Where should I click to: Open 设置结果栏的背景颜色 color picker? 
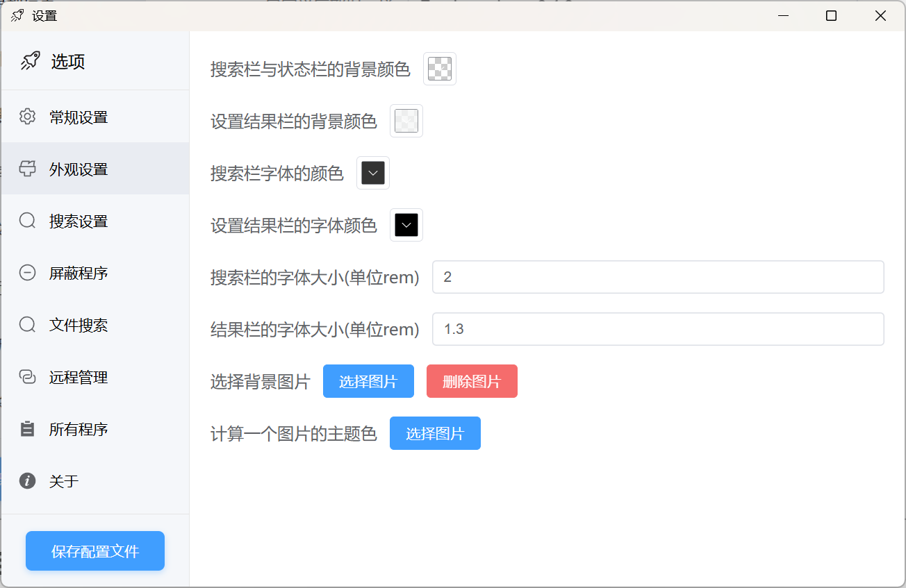point(406,121)
